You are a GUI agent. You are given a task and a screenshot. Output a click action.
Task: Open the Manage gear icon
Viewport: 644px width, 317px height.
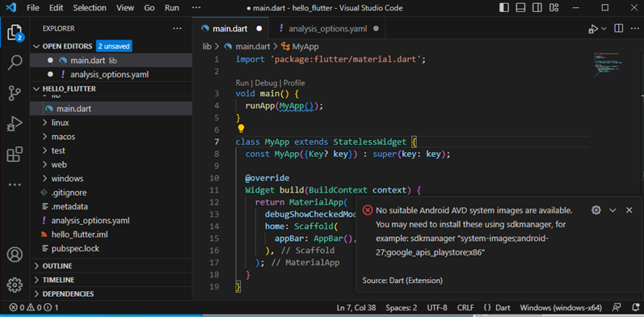15,285
